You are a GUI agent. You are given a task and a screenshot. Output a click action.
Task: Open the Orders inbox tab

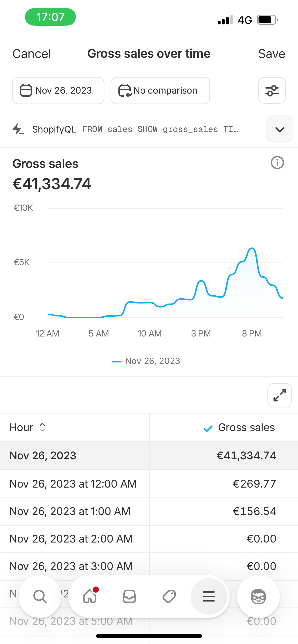click(x=129, y=596)
